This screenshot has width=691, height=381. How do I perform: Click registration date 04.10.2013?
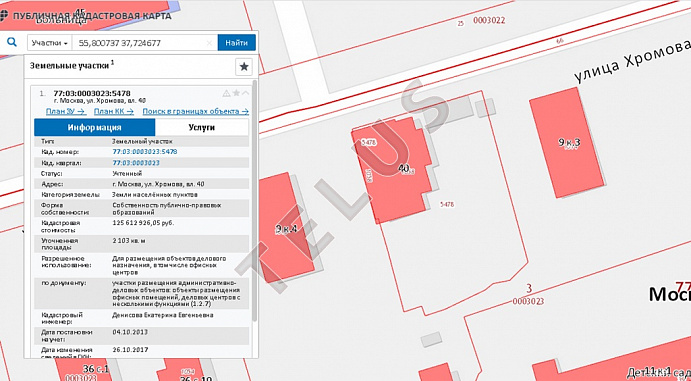[130, 332]
